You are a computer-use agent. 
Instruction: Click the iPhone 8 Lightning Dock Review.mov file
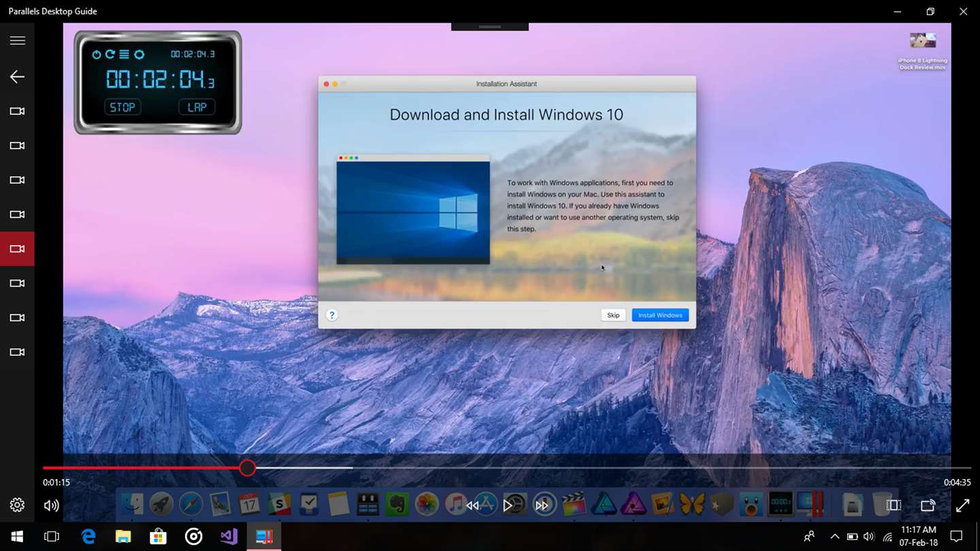922,51
